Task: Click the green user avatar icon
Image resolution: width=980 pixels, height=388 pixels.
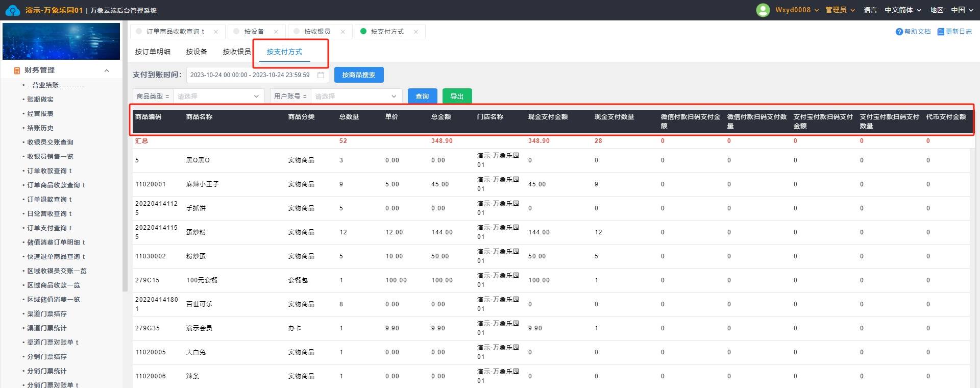Action: pos(763,10)
